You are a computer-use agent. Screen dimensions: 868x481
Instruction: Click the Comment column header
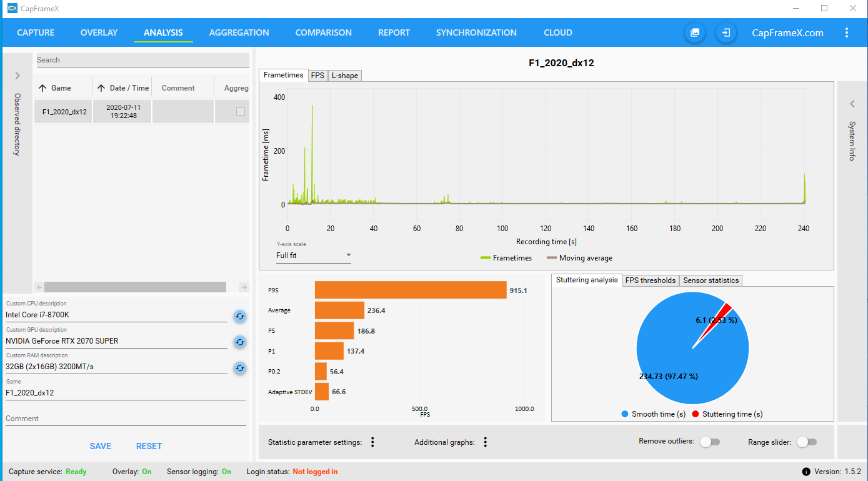pos(178,88)
